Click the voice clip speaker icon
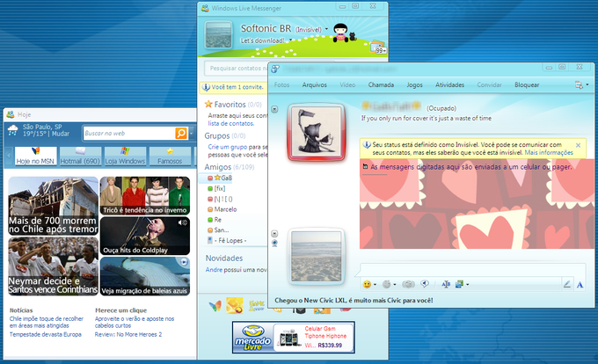 click(425, 284)
